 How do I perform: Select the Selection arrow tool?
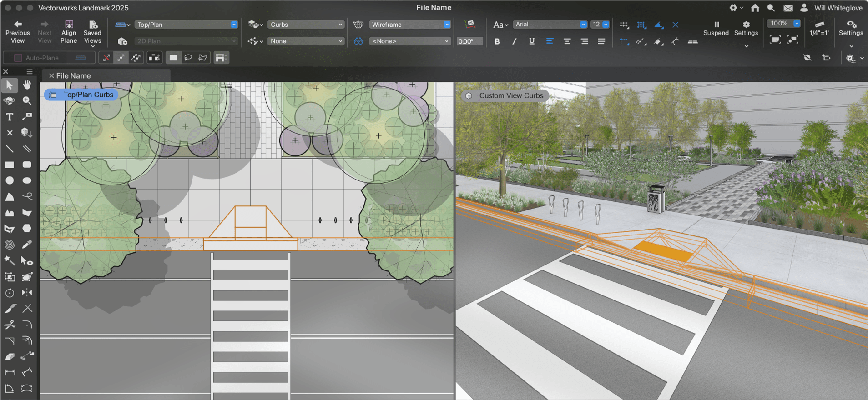point(9,85)
